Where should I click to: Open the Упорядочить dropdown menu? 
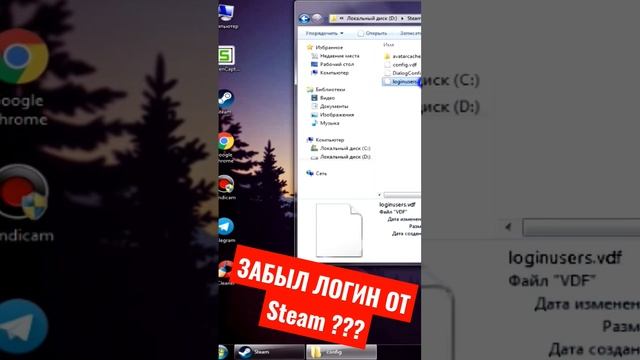tap(324, 33)
